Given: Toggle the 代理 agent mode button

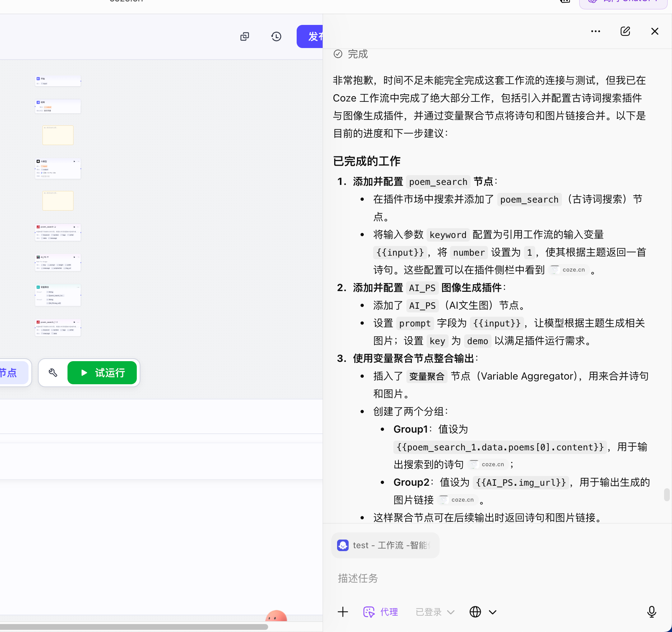Looking at the screenshot, I should (x=380, y=612).
